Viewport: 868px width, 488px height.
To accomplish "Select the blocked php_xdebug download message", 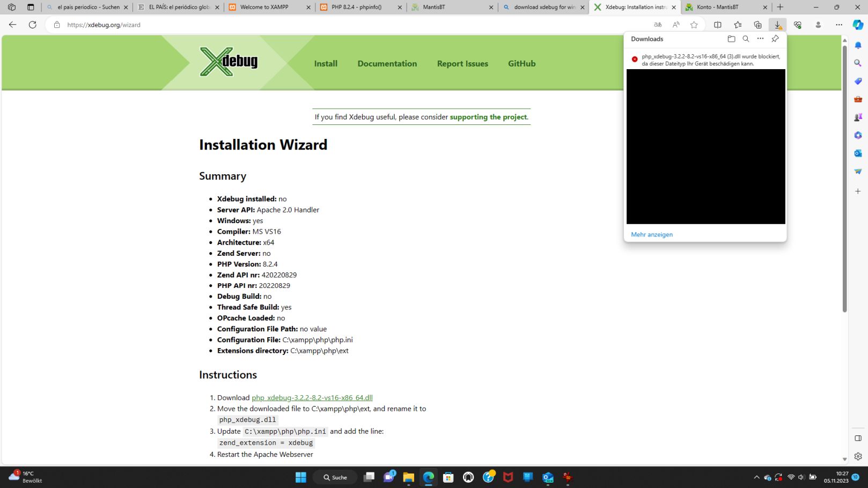I will tap(711, 60).
